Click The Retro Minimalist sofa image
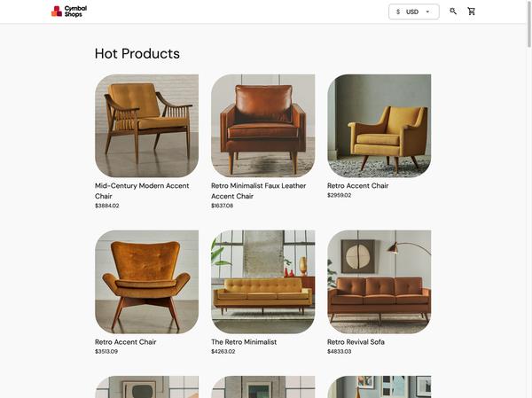This screenshot has height=398, width=532. pos(263,282)
